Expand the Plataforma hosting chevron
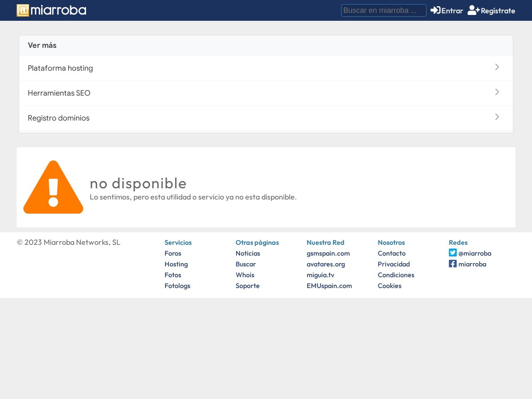This screenshot has width=532, height=399. click(x=497, y=67)
